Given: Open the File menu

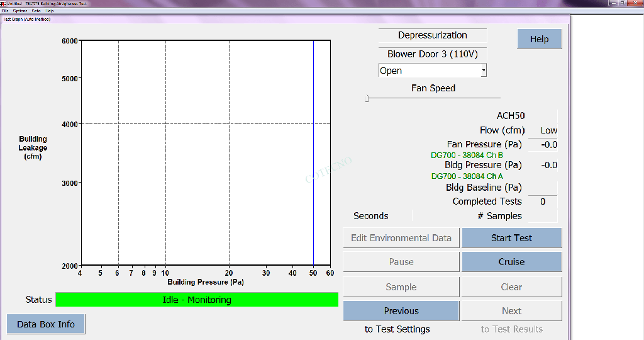Looking at the screenshot, I should coord(5,11).
